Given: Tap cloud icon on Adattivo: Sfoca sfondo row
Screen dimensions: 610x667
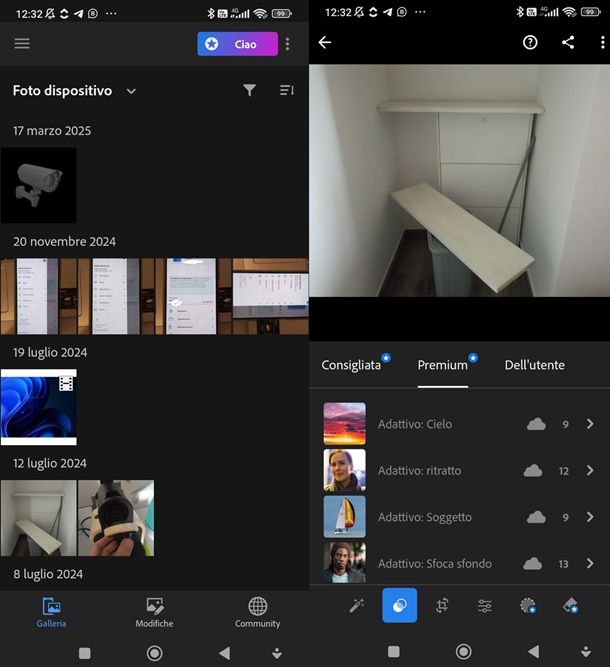Looking at the screenshot, I should (533, 564).
